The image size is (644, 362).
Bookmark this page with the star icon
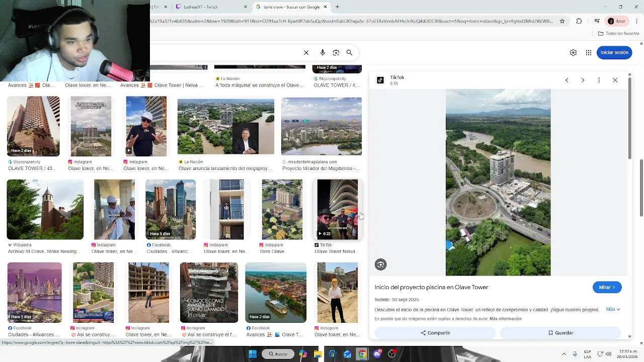(562, 21)
